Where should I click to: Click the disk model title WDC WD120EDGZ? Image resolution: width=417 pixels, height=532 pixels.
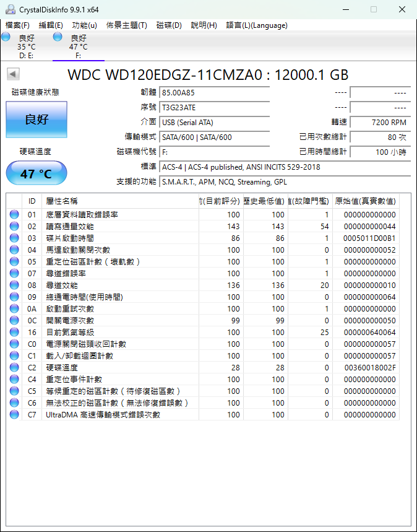point(208,75)
